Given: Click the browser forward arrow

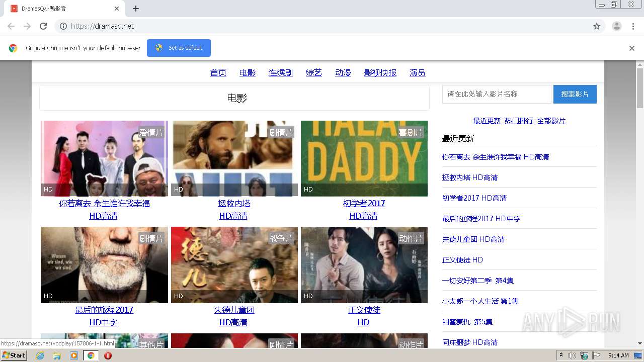Looking at the screenshot, I should point(27,26).
